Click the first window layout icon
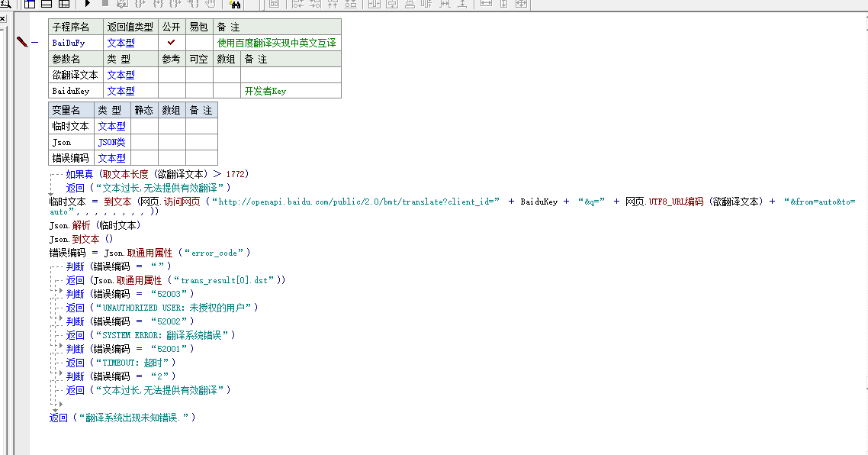 (x=30, y=5)
